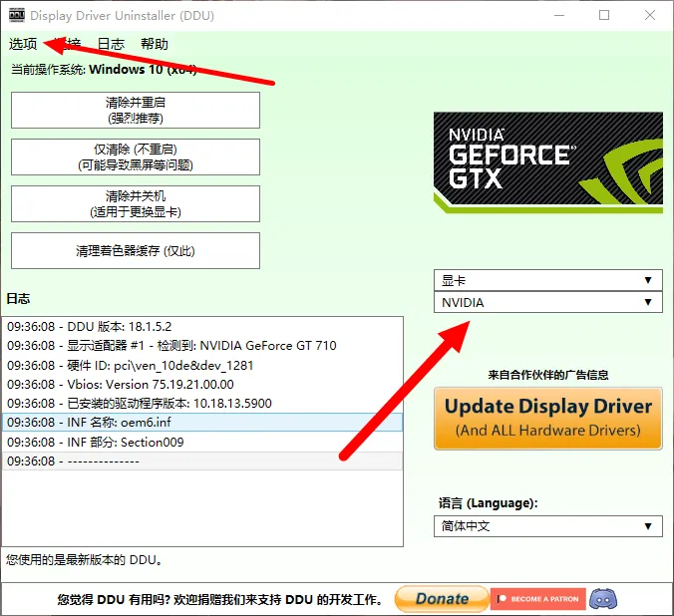Viewport: 674px width, 616px height.
Task: Click 清除并关机 button
Action: [136, 203]
